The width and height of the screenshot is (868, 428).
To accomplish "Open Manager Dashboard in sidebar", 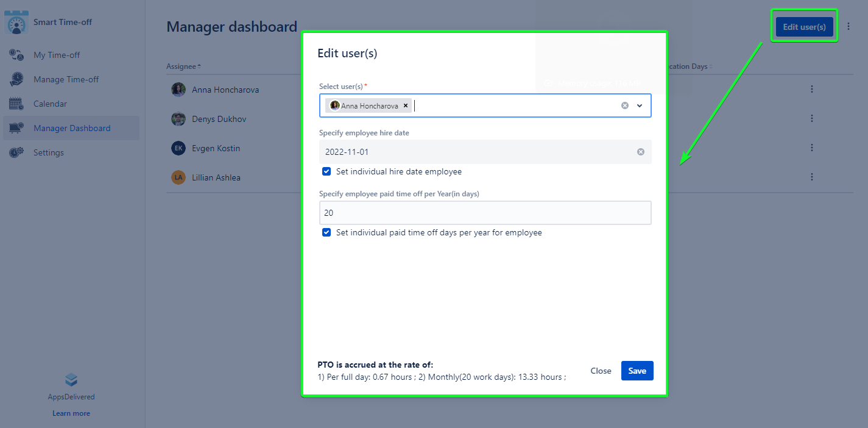I will click(72, 128).
